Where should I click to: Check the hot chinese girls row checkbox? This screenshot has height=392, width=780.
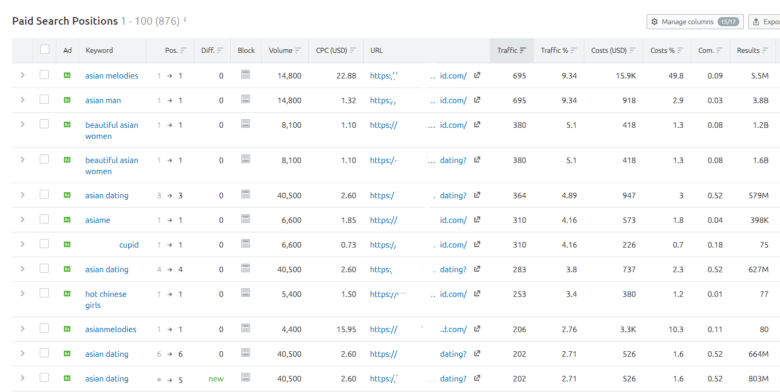(x=44, y=293)
